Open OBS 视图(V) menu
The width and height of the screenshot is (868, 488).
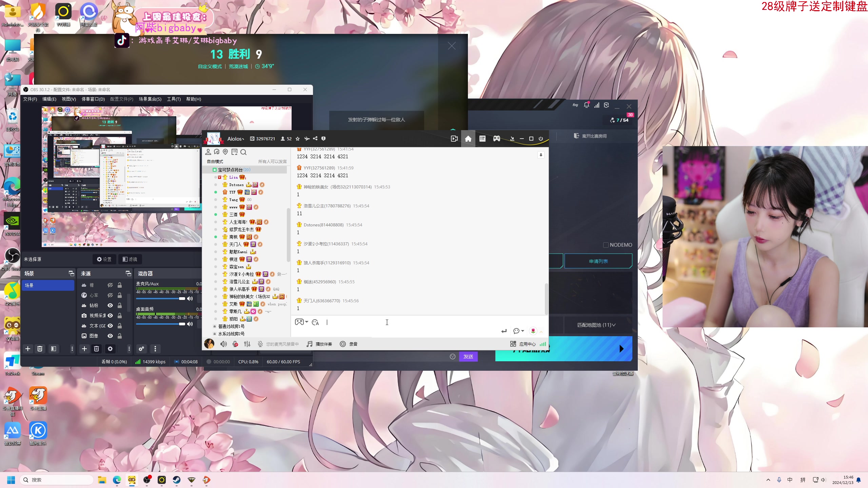point(69,99)
